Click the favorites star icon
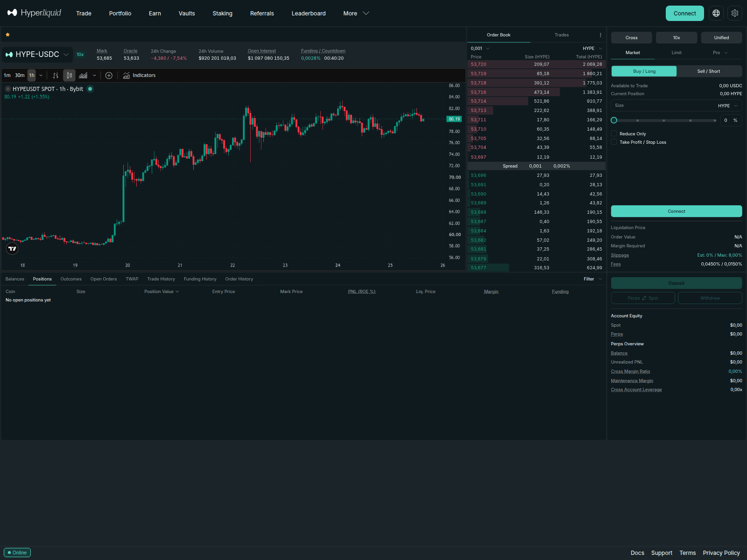 (x=7, y=35)
